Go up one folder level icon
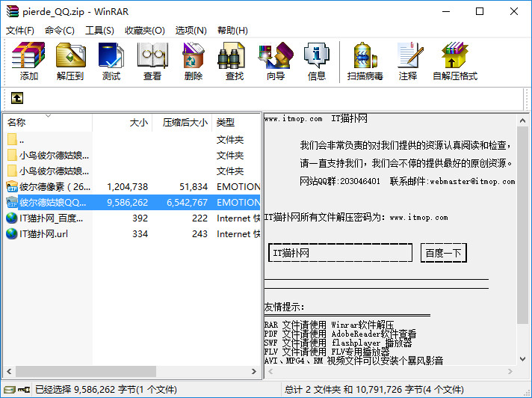The height and width of the screenshot is (398, 532). tap(17, 98)
